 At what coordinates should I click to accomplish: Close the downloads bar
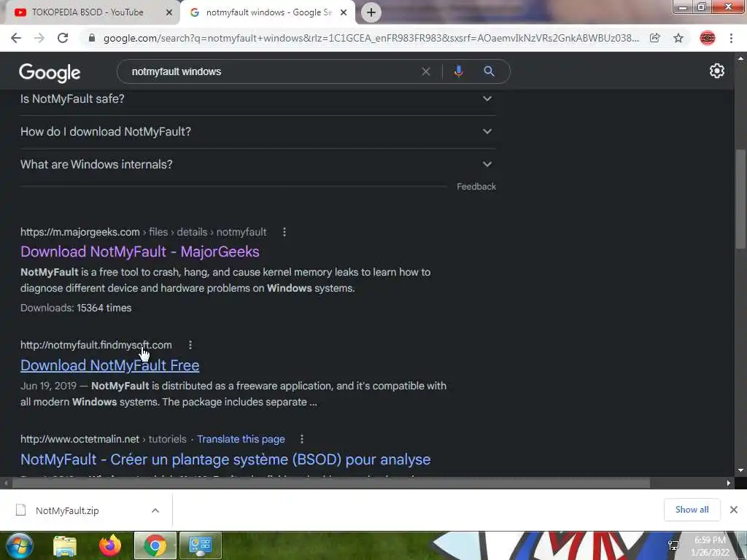pyautogui.click(x=734, y=510)
